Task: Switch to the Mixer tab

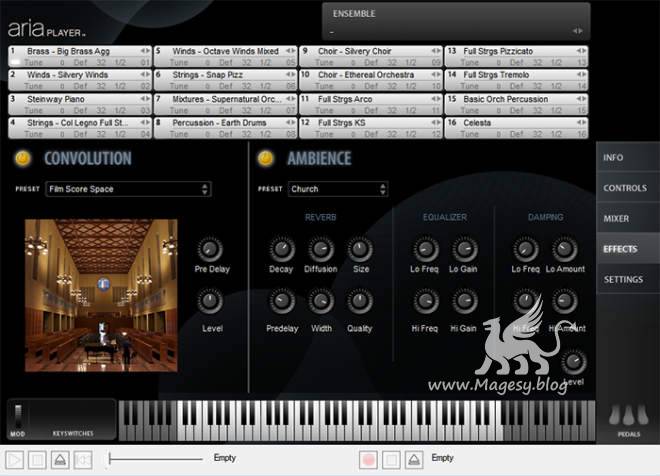Action: point(628,218)
